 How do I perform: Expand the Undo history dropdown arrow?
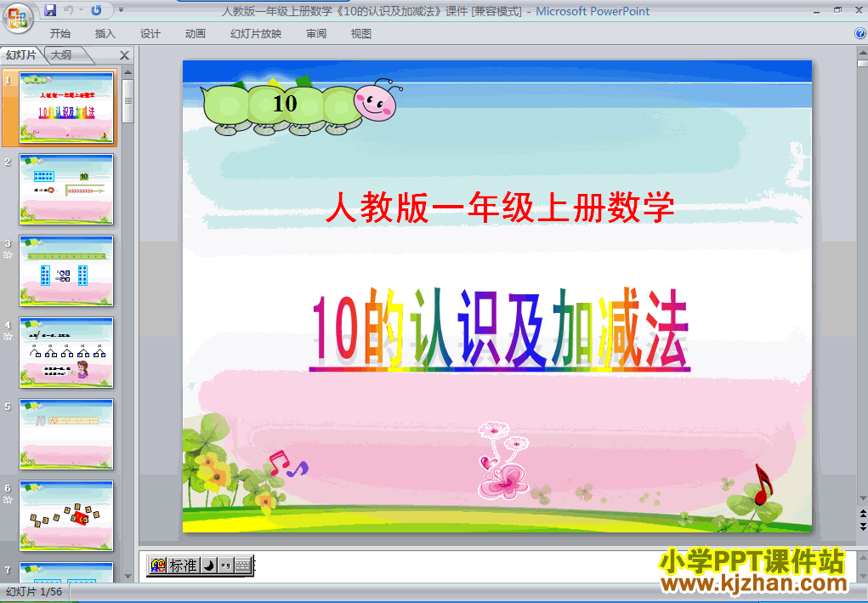(81, 10)
